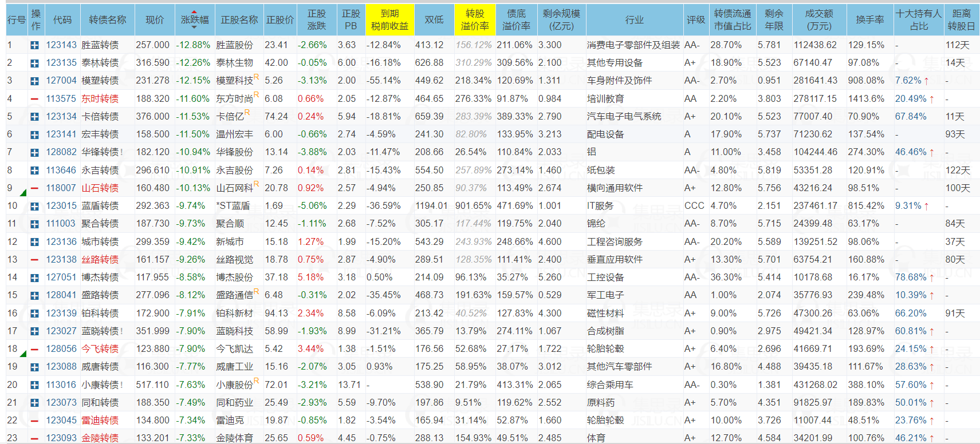Image resolution: width=980 pixels, height=444 pixels.
Task: Click the minus icon beside 雷迪转债
Action: tap(35, 421)
